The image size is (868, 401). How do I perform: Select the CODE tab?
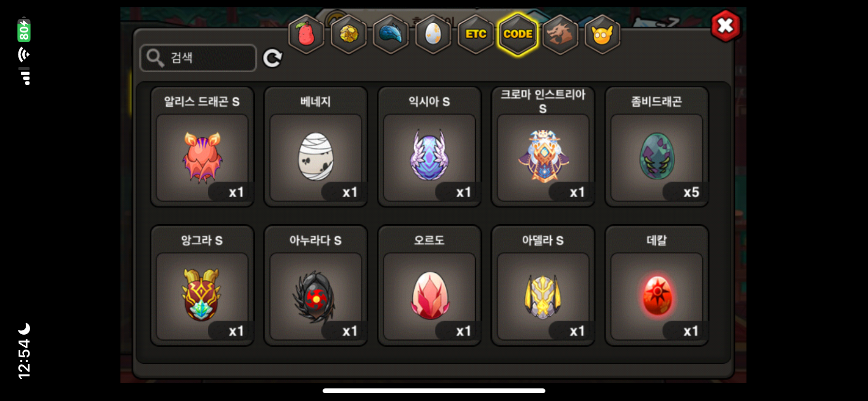(518, 34)
